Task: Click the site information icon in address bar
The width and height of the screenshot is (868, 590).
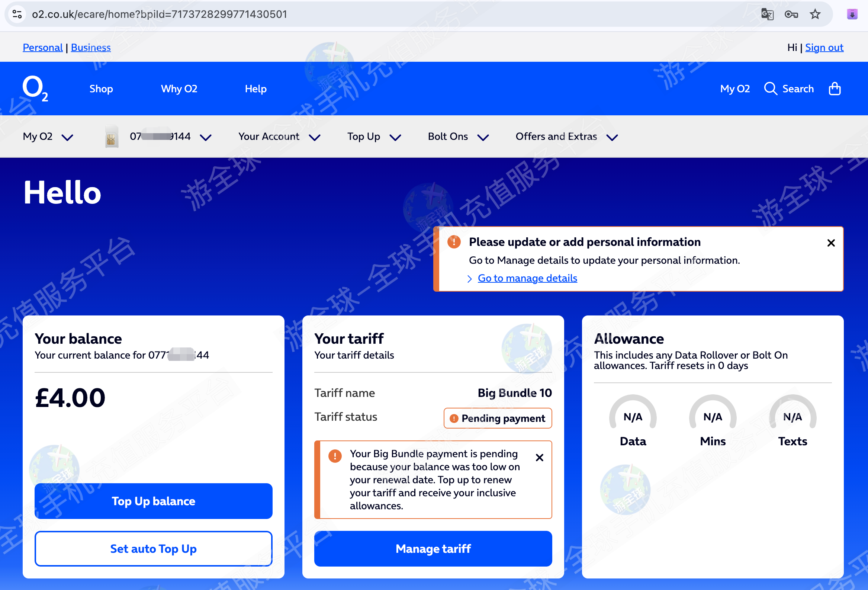Action: point(17,14)
